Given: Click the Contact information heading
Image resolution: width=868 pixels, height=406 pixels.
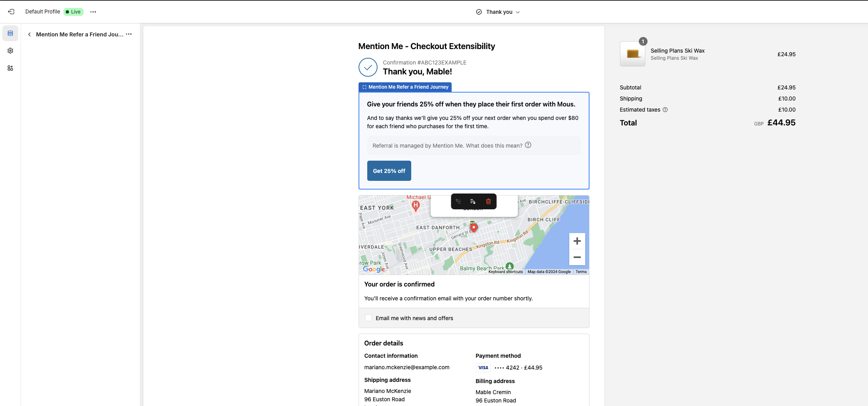Looking at the screenshot, I should [391, 356].
